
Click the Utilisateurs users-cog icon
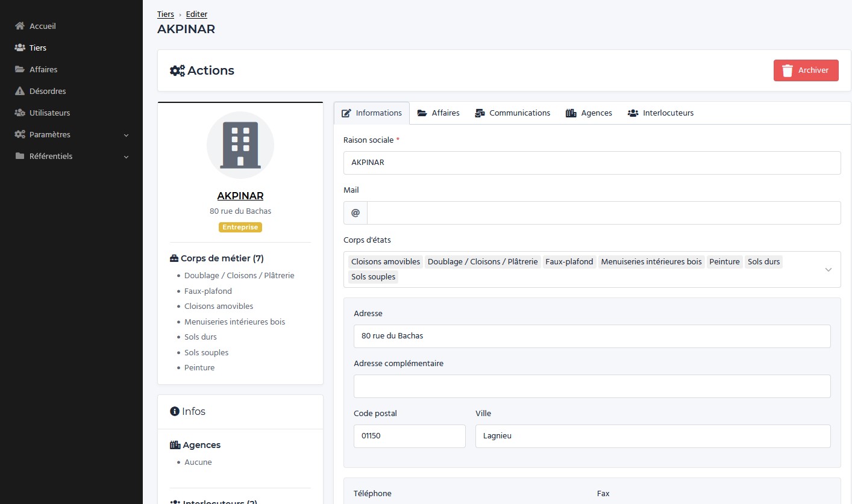pos(20,113)
